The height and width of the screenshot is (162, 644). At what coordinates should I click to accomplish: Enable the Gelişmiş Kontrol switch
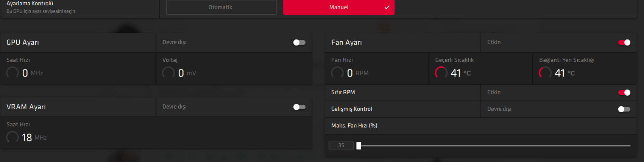(x=624, y=109)
